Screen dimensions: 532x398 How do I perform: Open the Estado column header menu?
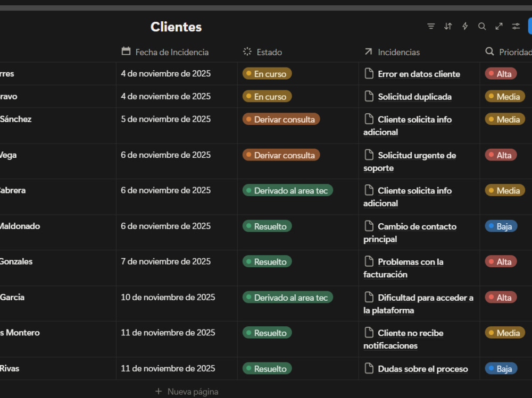263,52
